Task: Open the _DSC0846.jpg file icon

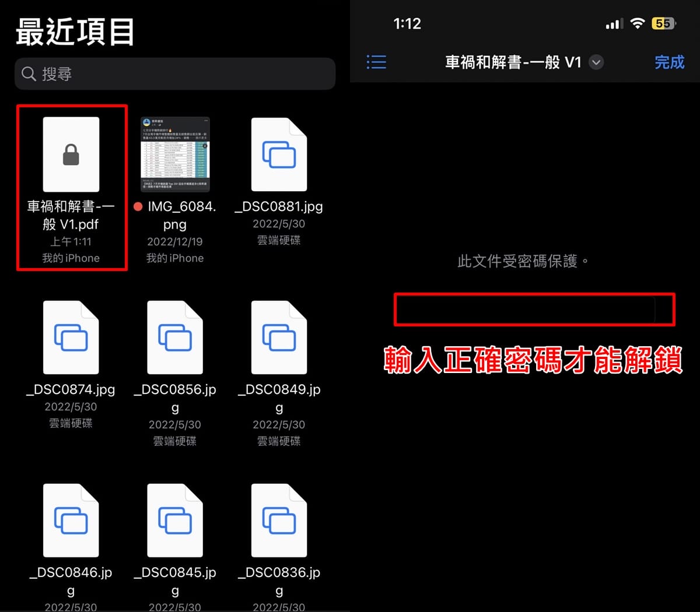Action: tap(71, 520)
